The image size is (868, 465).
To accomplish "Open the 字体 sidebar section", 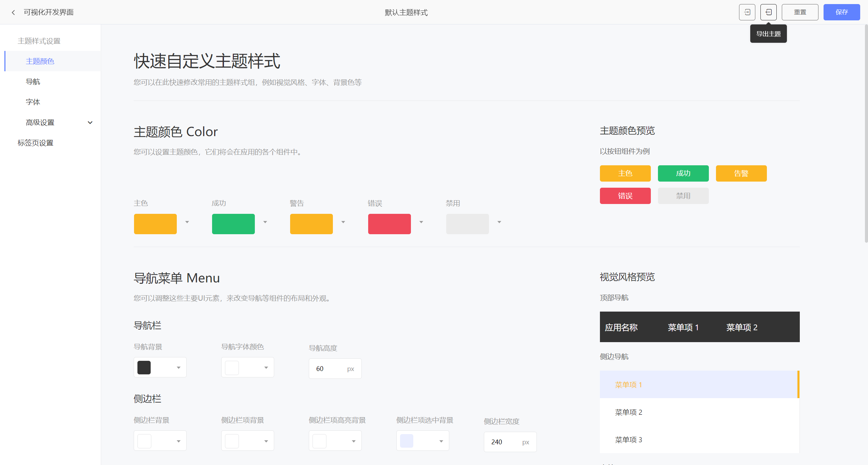I will click(53, 102).
